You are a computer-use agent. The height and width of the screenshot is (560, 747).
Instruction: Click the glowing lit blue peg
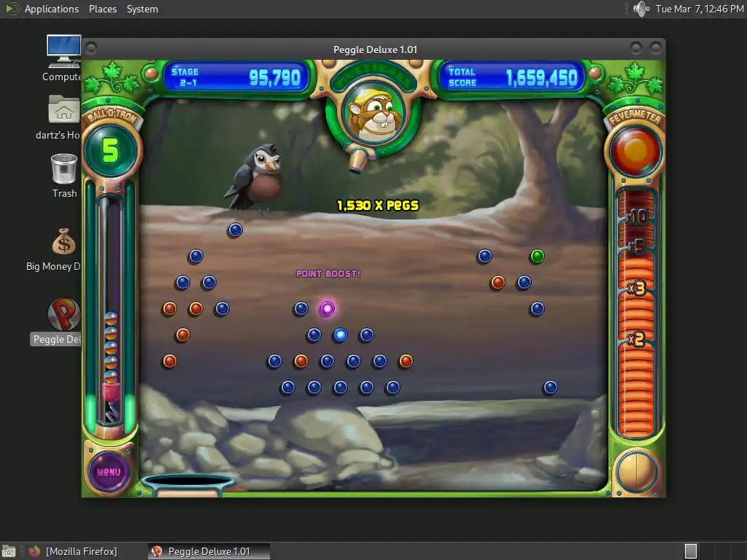click(340, 335)
